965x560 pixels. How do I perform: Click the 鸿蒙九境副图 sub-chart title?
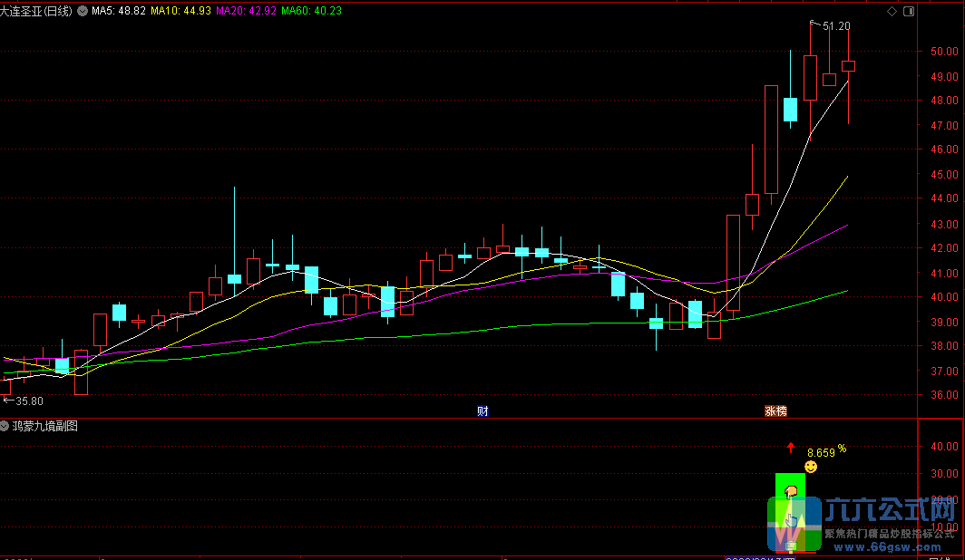(x=45, y=425)
